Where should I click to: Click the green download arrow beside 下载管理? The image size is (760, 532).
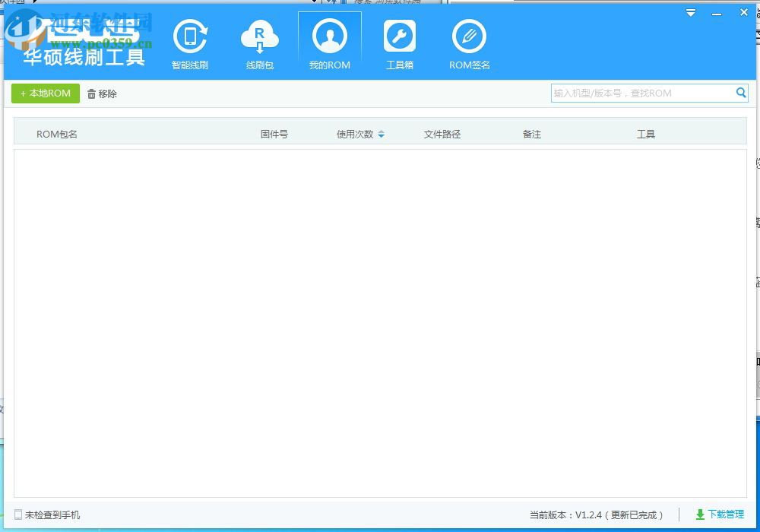[x=700, y=515]
